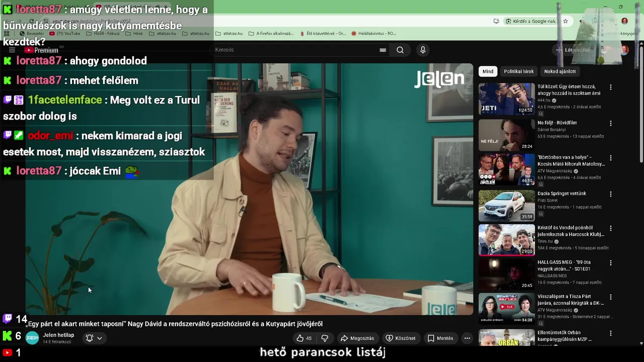
Task: Play 'Ne félj!' short film thumbnail
Action: (x=507, y=135)
